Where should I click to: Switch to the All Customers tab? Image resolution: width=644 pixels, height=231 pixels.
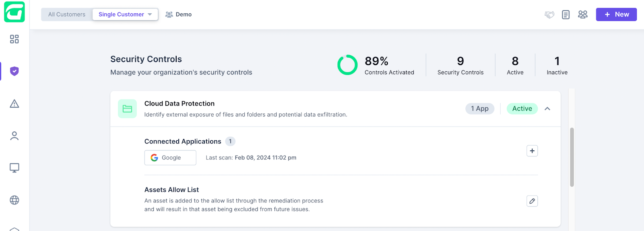67,15
